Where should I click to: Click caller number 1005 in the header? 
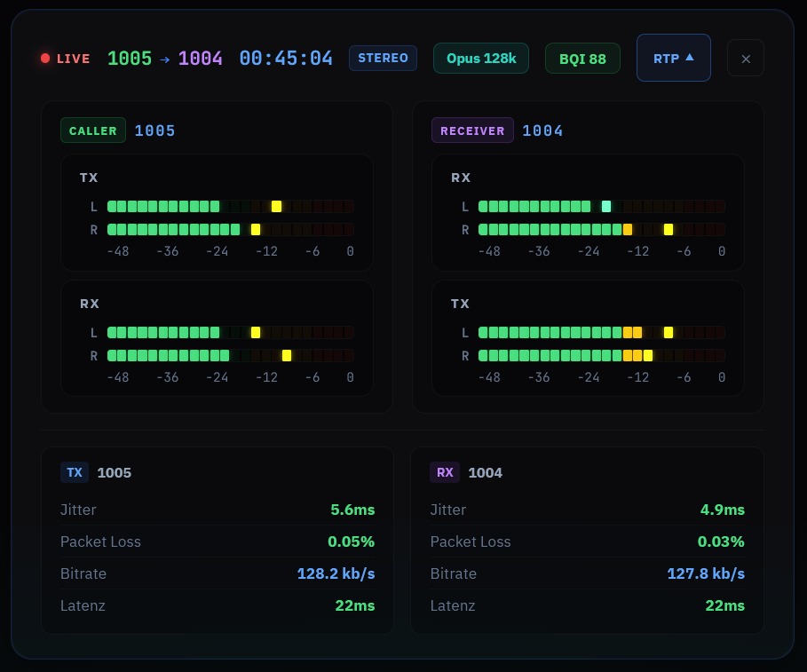point(130,58)
